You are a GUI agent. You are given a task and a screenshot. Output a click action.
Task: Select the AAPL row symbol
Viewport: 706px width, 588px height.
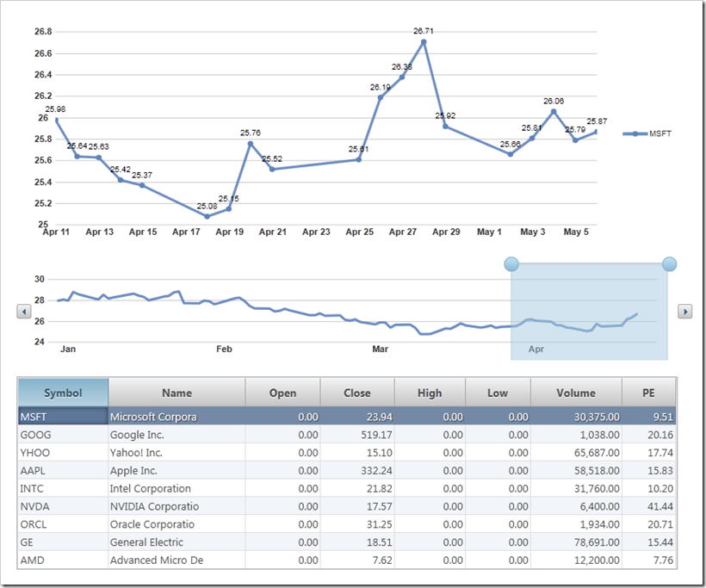point(63,471)
